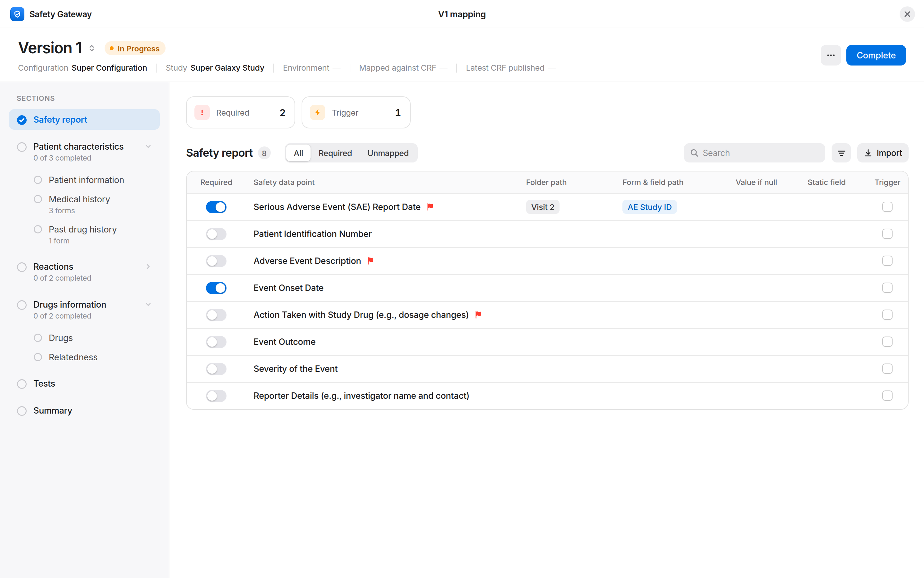Click the lightning bolt Trigger card icon

pyautogui.click(x=317, y=112)
